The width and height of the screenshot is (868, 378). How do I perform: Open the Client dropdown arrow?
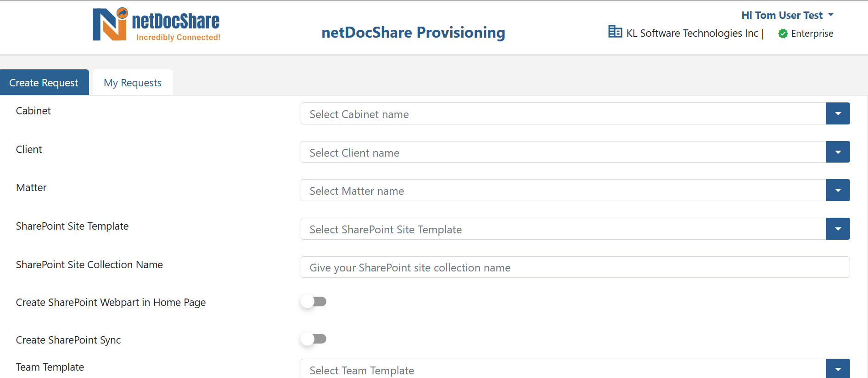838,152
